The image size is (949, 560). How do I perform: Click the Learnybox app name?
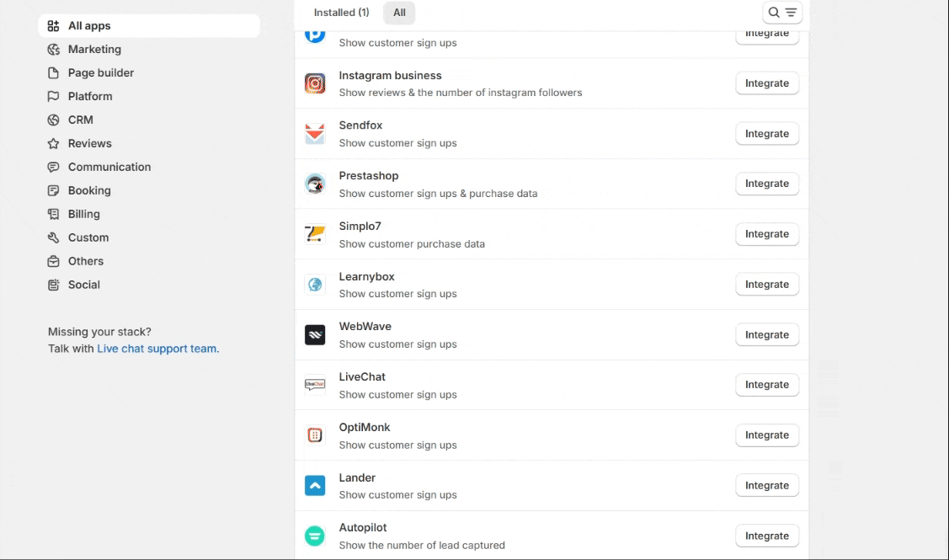pos(367,277)
